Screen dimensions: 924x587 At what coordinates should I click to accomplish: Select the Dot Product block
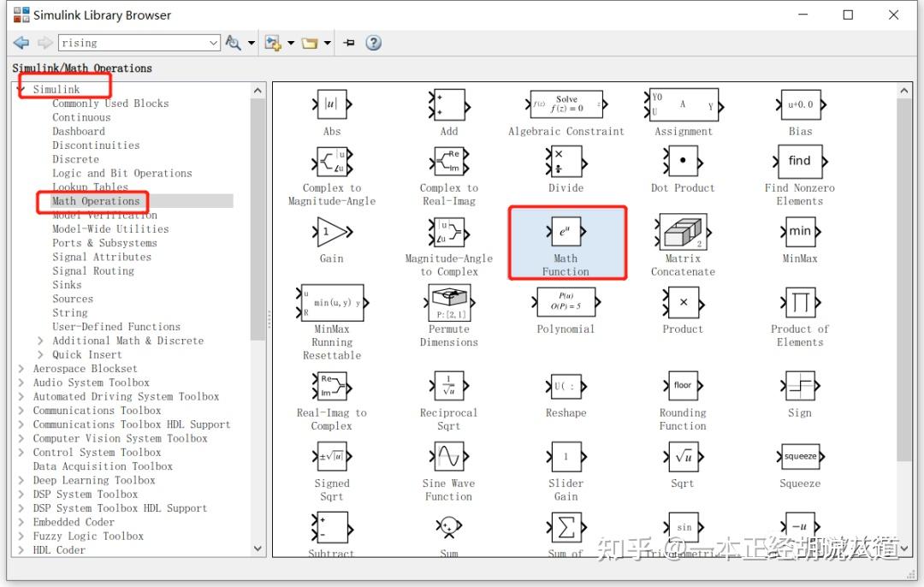click(683, 162)
